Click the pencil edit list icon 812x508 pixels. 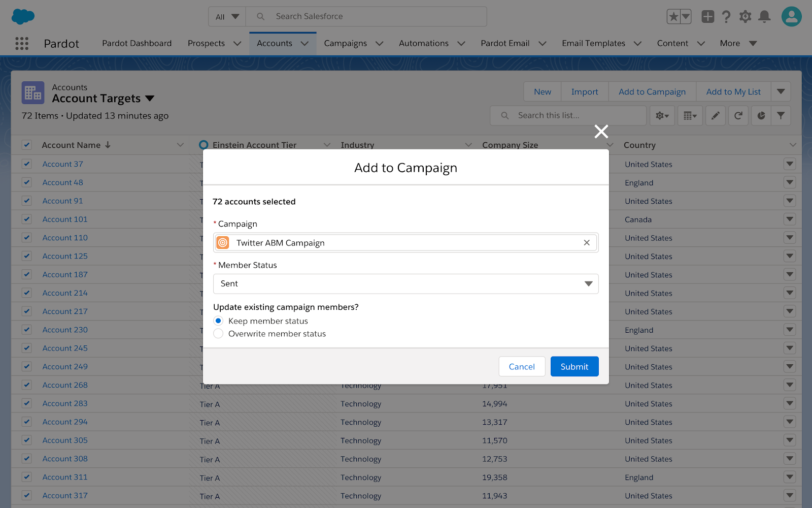716,116
